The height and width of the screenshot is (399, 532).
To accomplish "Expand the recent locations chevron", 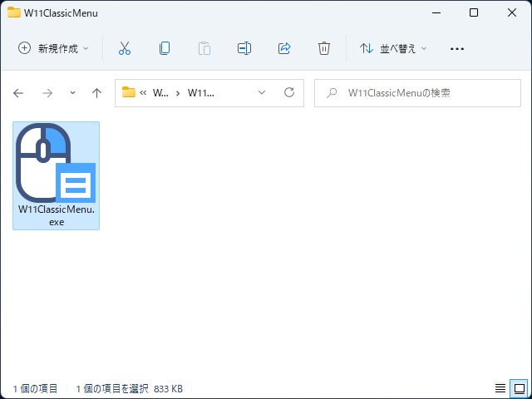I will (72, 93).
